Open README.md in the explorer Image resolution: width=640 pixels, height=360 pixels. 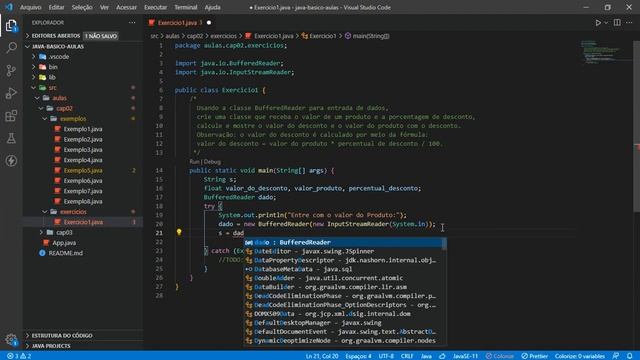point(65,253)
